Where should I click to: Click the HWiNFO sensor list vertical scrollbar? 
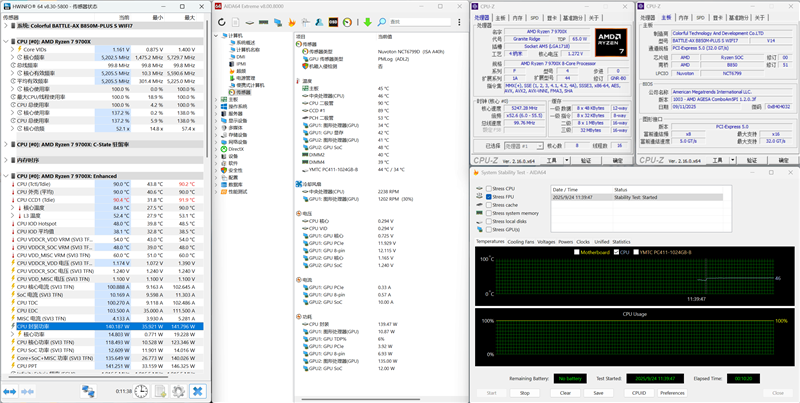click(206, 89)
